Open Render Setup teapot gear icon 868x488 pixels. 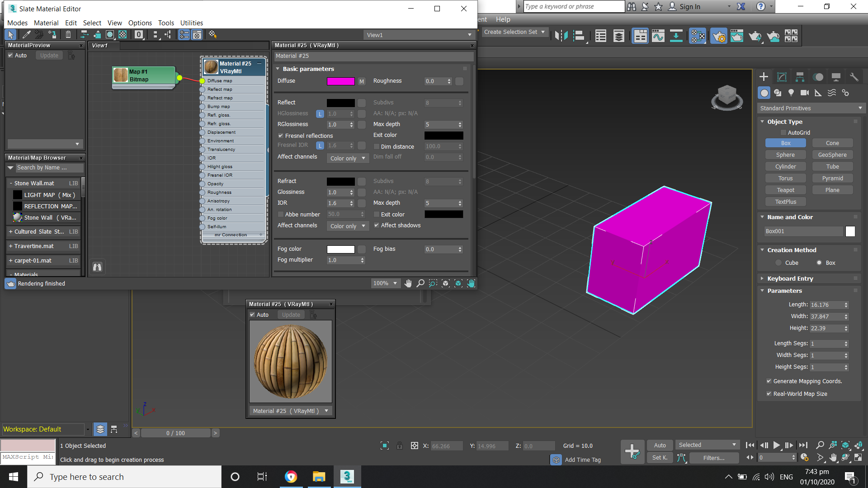click(x=719, y=36)
